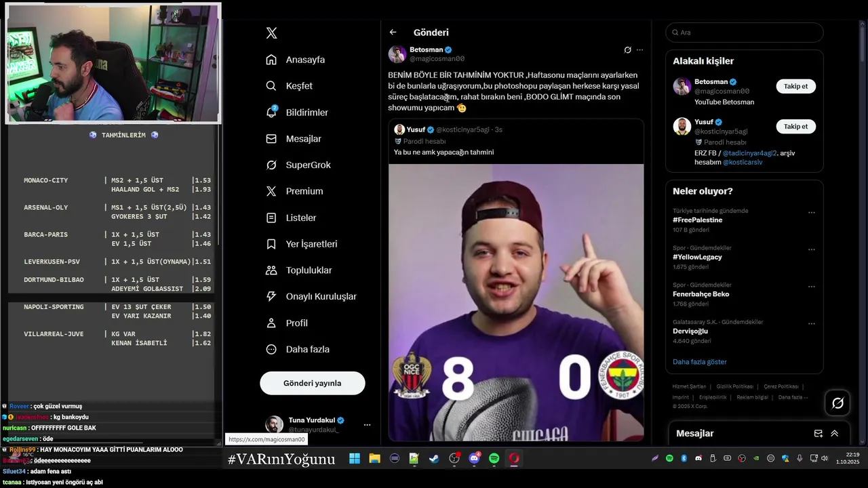This screenshot has height=488, width=868.
Task: Open Hizmet Şartları footer link
Action: tap(689, 386)
